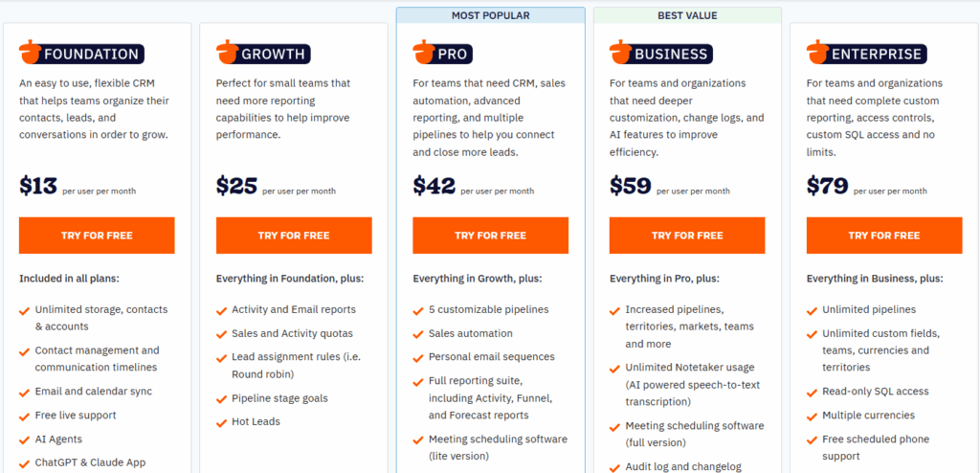Image resolution: width=980 pixels, height=473 pixels.
Task: Click the Pipeline stage goals feature
Action: coord(279,398)
